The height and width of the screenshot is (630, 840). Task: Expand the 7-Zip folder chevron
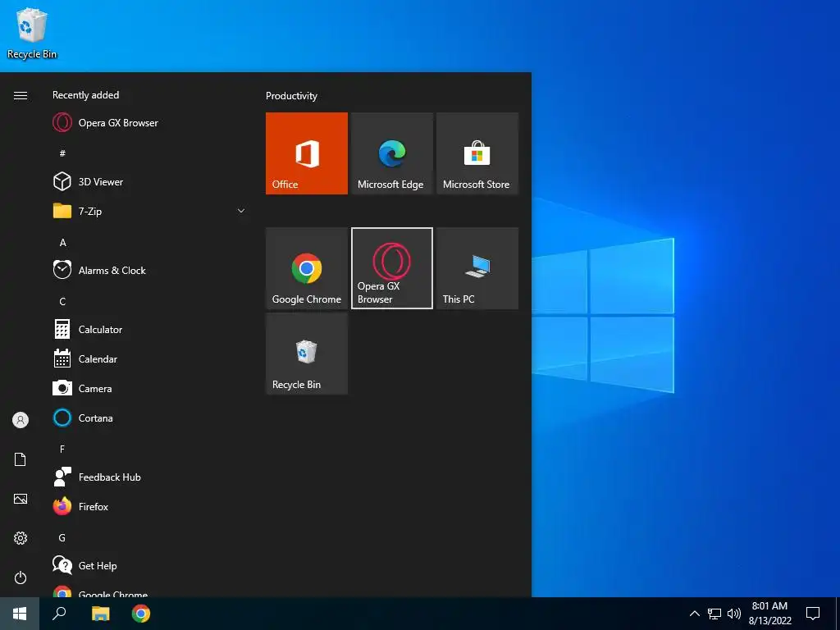click(x=241, y=211)
